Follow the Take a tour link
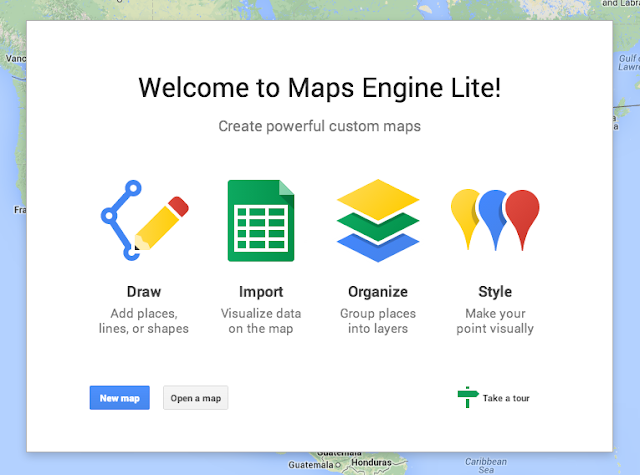 506,398
